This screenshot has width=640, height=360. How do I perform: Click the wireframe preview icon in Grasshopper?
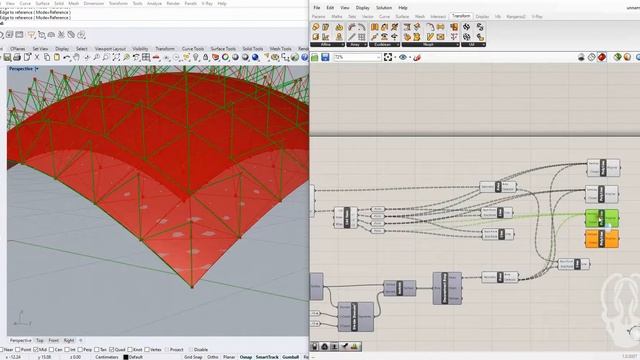[x=591, y=57]
